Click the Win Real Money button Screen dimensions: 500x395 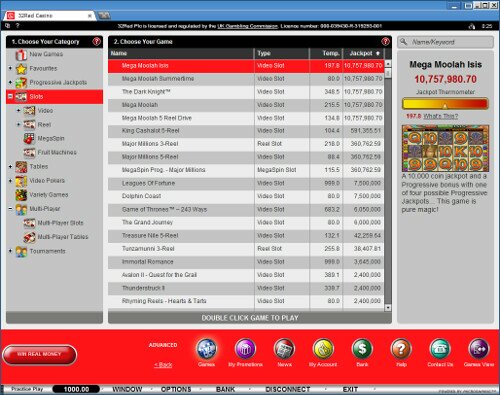click(x=39, y=354)
